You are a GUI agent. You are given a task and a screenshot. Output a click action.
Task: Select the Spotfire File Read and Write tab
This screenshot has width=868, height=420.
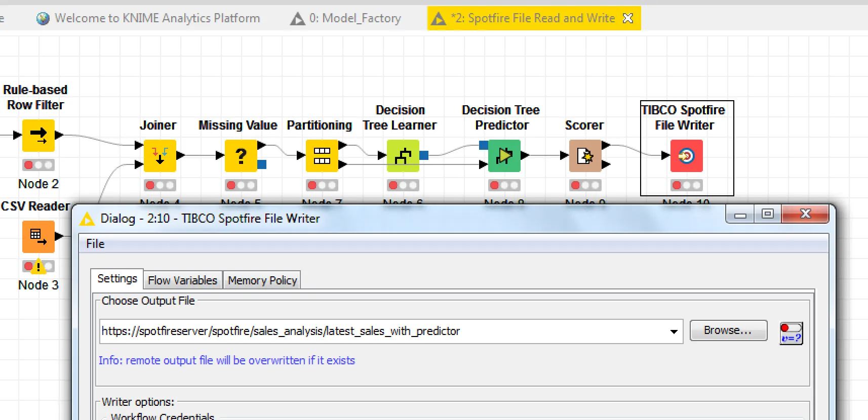534,18
